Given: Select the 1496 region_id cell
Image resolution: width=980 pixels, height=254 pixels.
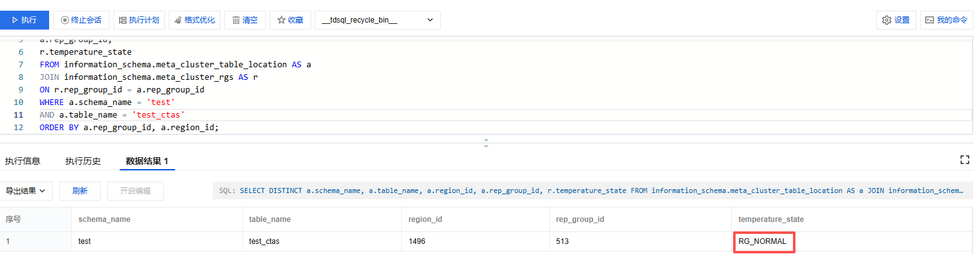Looking at the screenshot, I should tap(476, 241).
